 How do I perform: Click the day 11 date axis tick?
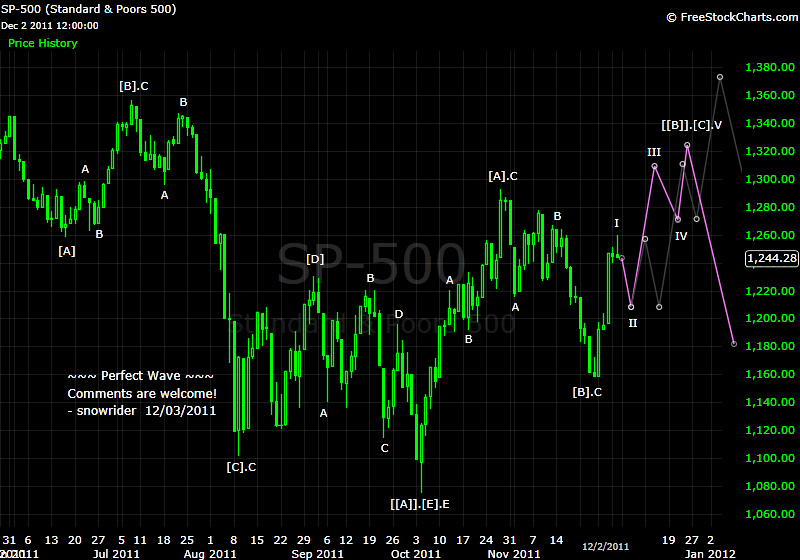(x=140, y=540)
